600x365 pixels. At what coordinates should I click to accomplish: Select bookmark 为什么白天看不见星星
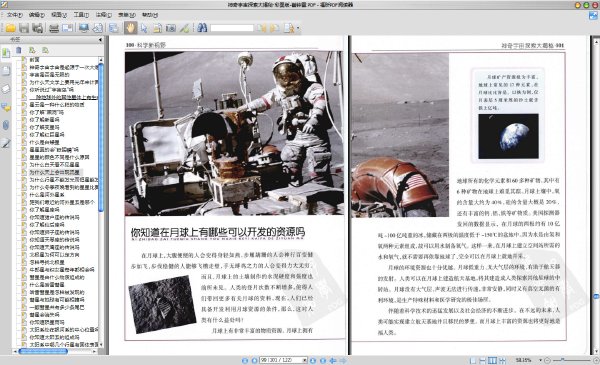point(54,165)
